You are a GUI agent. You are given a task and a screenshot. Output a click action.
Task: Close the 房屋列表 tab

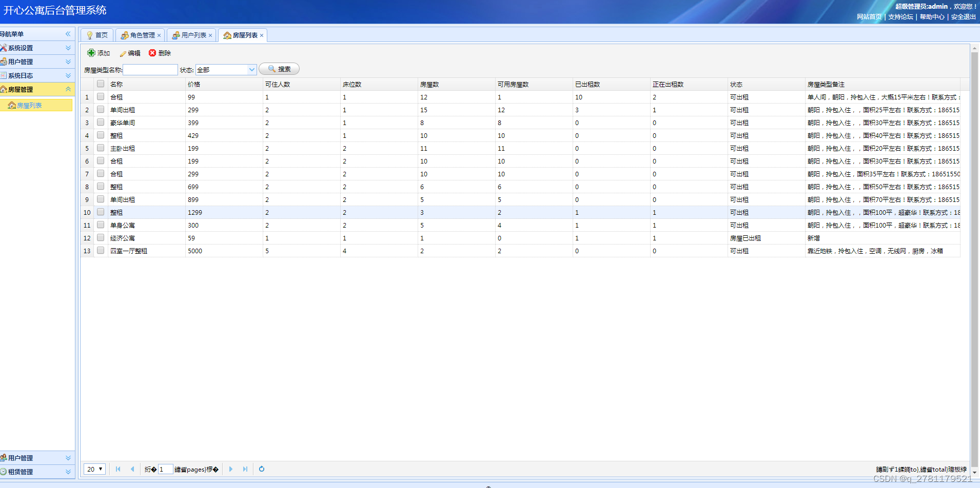tap(262, 35)
